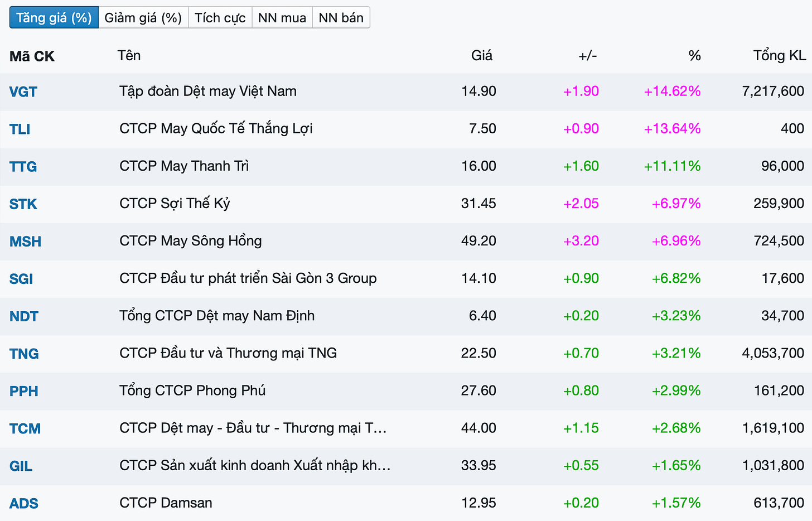Image resolution: width=812 pixels, height=521 pixels.
Task: Click the Mã CK column header
Action: pos(32,56)
